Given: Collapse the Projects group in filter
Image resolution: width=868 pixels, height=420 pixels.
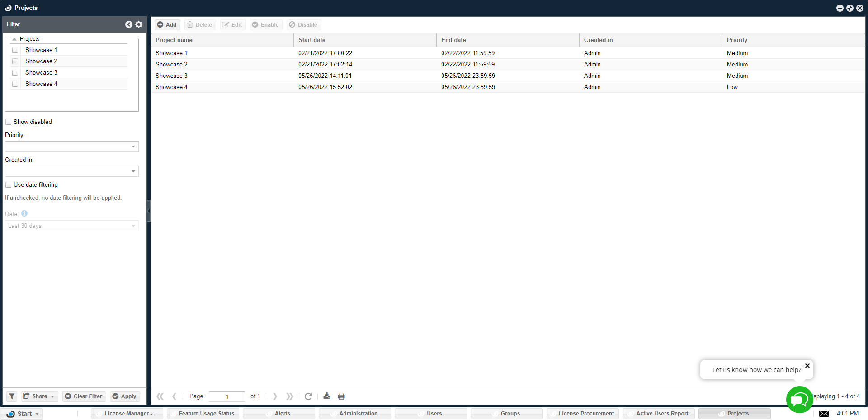Looking at the screenshot, I should tap(14, 39).
